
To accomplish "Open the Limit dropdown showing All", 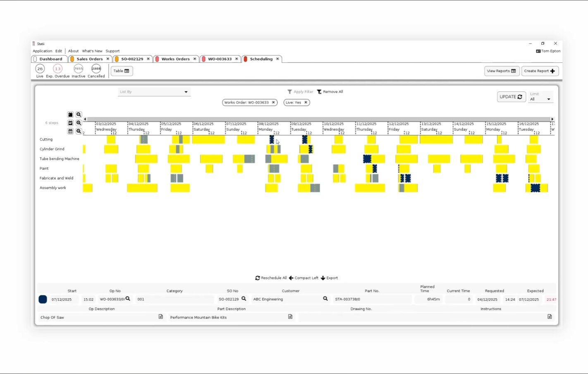I will [548, 99].
